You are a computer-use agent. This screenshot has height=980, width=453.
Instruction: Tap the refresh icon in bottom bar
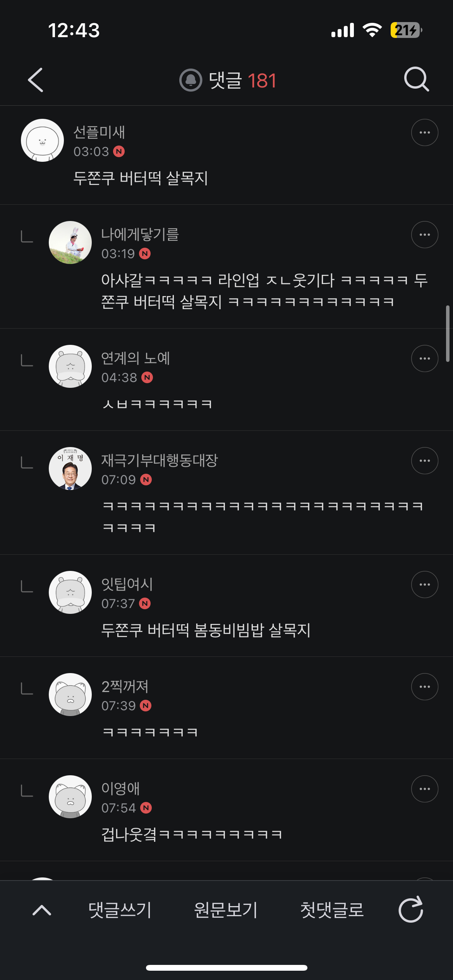(x=410, y=910)
